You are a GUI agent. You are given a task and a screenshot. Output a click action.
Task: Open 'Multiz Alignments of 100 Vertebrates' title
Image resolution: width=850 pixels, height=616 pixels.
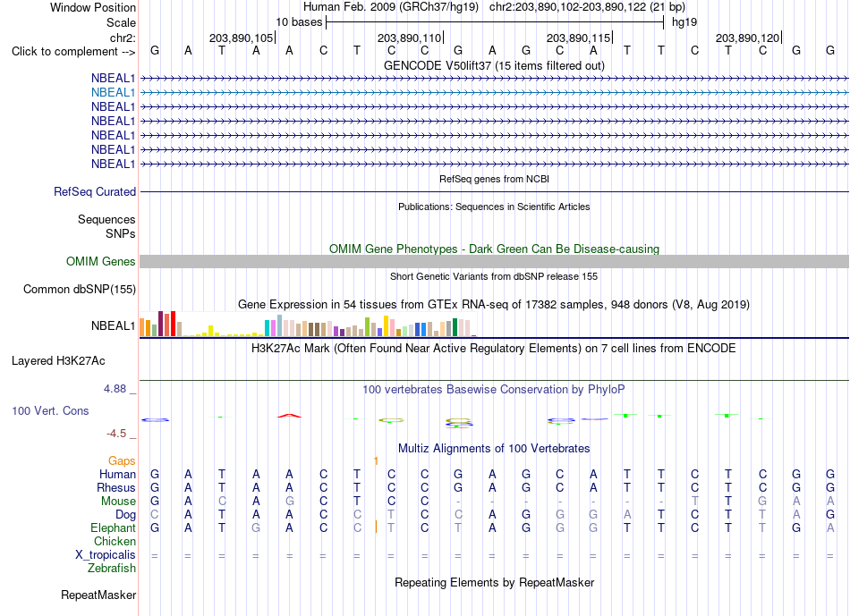494,449
